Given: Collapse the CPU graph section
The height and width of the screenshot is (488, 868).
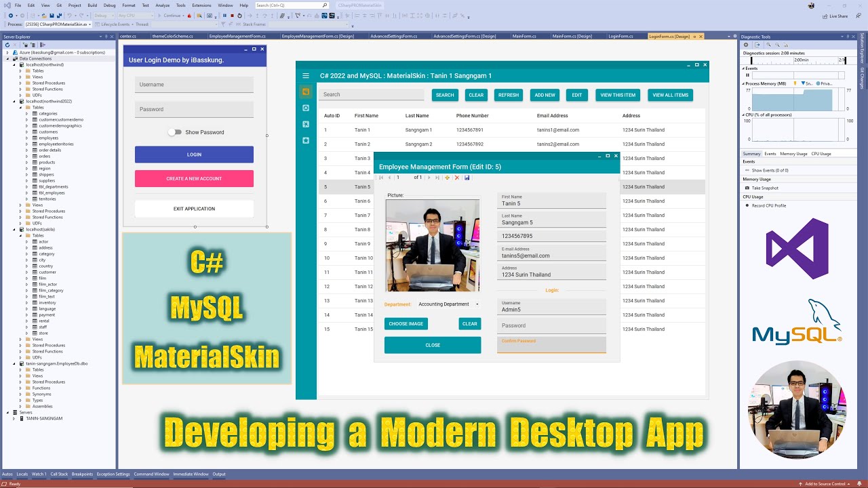Looking at the screenshot, I should coord(743,115).
